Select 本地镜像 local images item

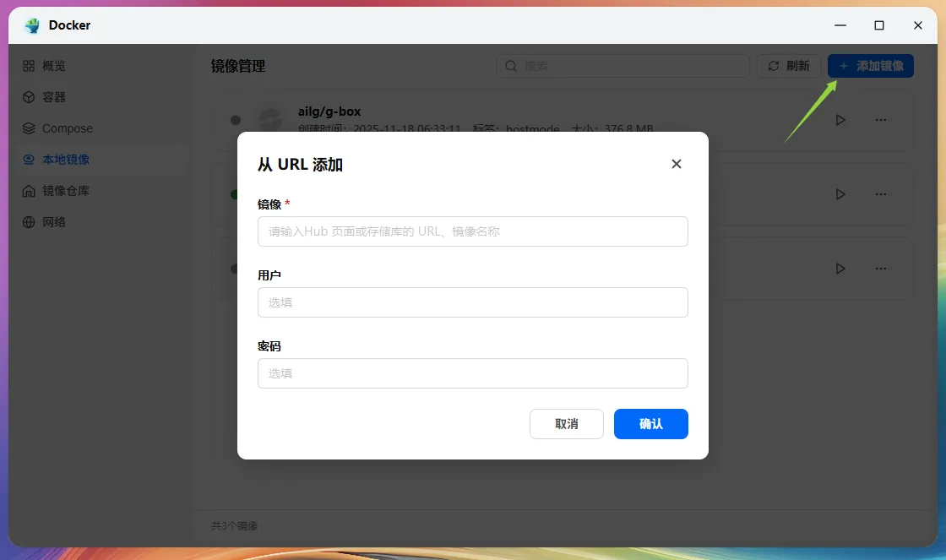coord(66,160)
